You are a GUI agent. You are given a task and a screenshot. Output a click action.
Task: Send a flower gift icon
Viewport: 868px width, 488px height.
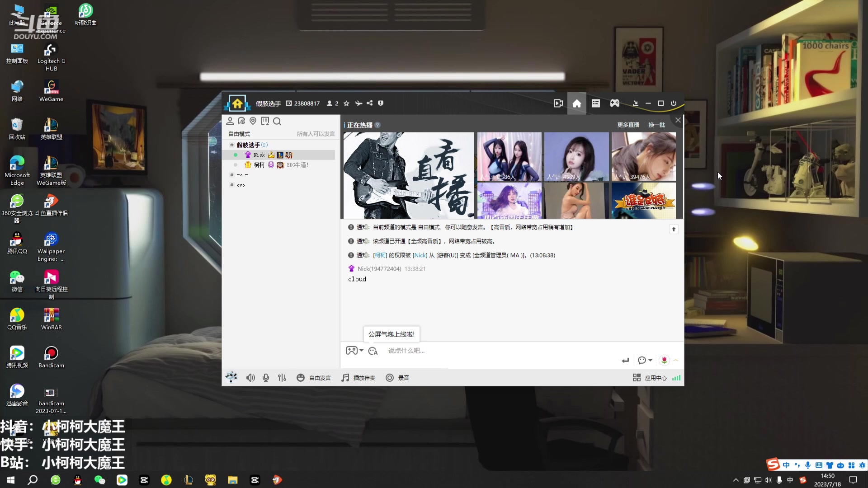pyautogui.click(x=664, y=360)
